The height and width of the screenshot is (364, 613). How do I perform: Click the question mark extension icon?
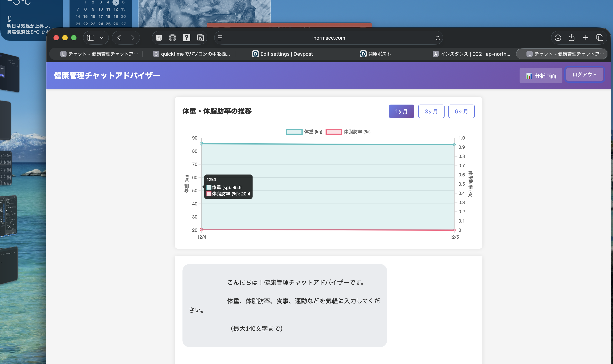click(x=187, y=38)
